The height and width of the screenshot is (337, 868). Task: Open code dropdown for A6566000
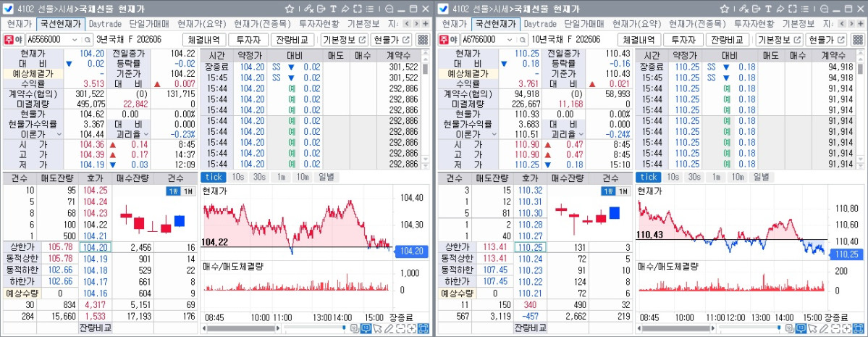coord(74,40)
